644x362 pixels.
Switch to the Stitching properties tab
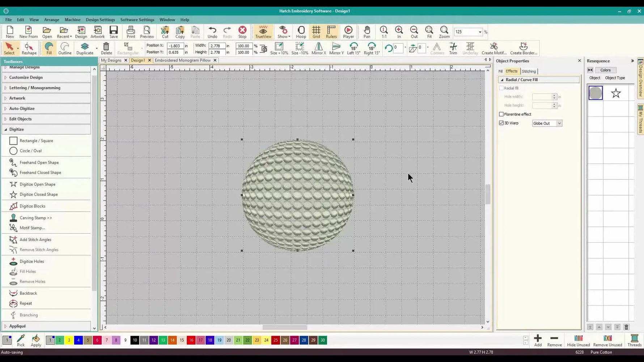[x=529, y=71]
